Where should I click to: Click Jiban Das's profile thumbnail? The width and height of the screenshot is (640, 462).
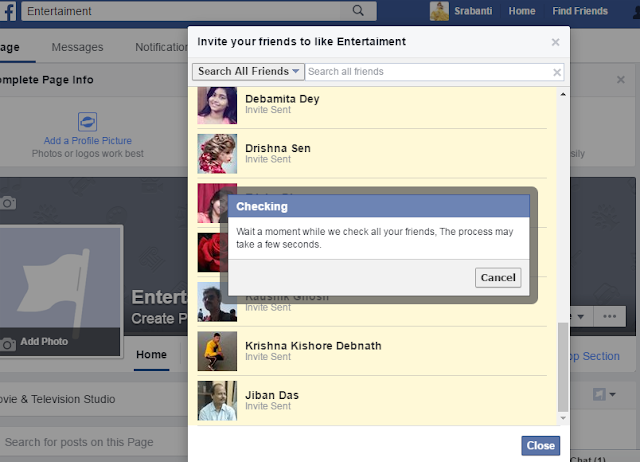[217, 401]
